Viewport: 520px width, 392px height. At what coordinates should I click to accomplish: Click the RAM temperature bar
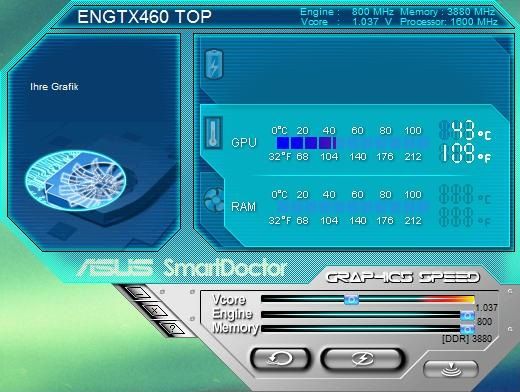pyautogui.click(x=352, y=207)
